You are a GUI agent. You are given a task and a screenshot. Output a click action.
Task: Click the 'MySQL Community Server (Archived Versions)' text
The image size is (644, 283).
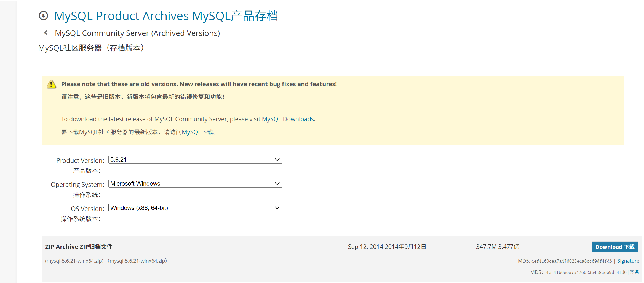coord(137,33)
